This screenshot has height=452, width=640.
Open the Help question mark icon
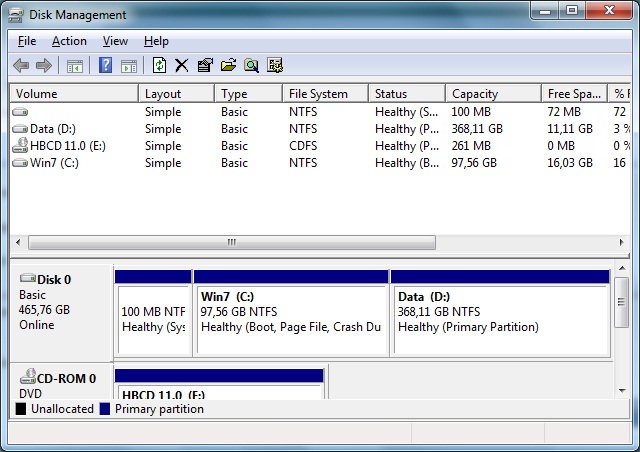pyautogui.click(x=105, y=65)
